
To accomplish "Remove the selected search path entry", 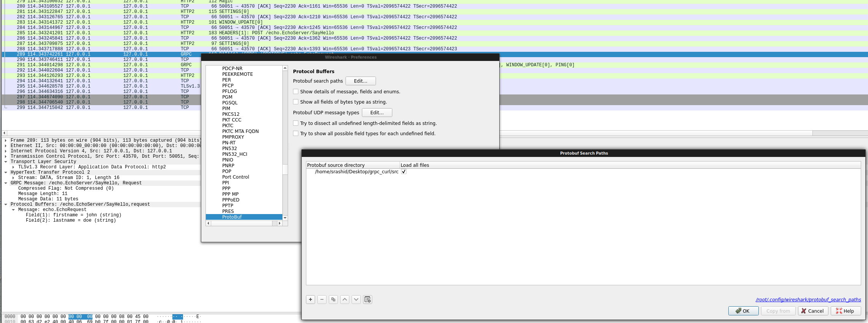I will coord(322,299).
